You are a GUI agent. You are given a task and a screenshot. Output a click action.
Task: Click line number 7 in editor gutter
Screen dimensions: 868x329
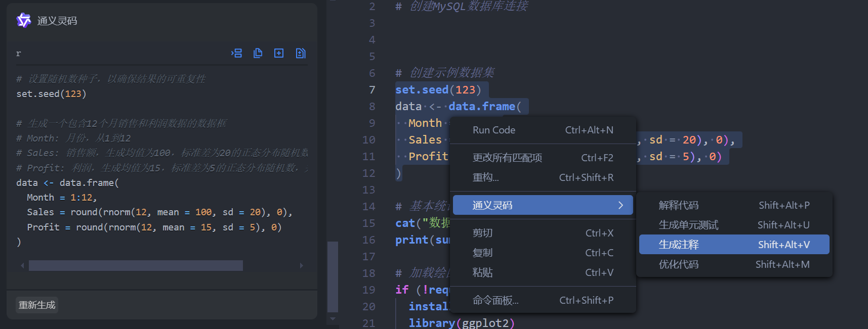372,90
